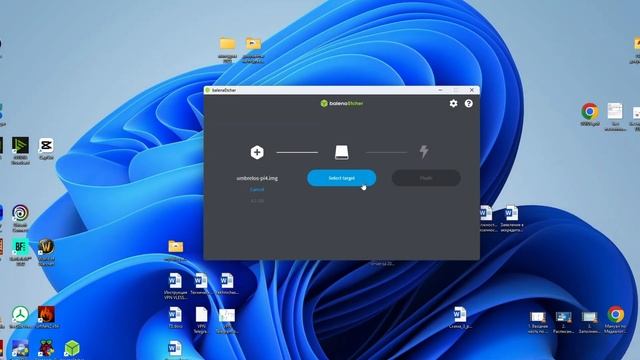Close the balenaEtcher window
This screenshot has height=360, width=640.
tap(472, 90)
